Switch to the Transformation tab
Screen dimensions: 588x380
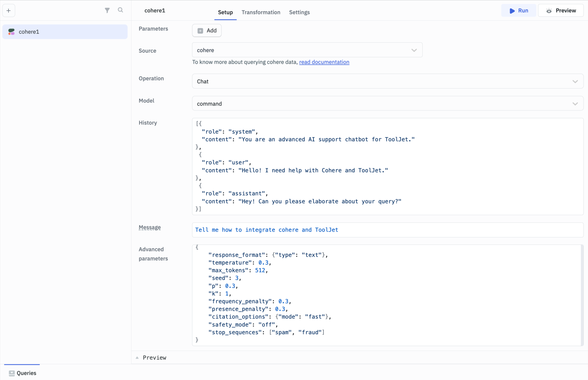click(261, 12)
